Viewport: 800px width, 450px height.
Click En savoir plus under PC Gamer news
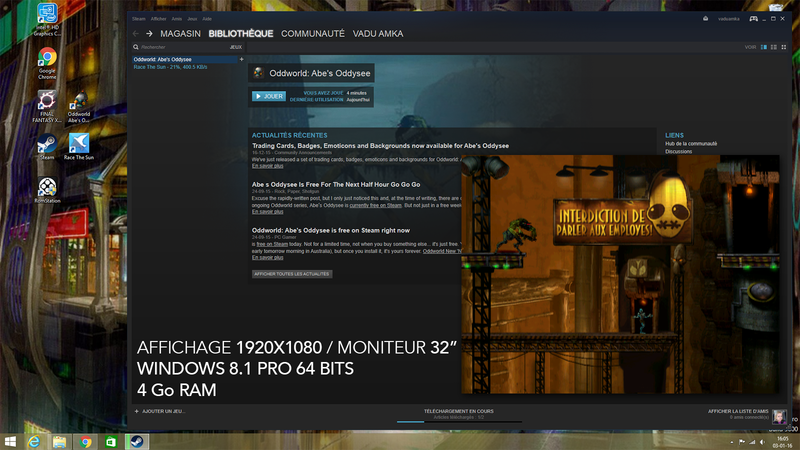(x=267, y=258)
